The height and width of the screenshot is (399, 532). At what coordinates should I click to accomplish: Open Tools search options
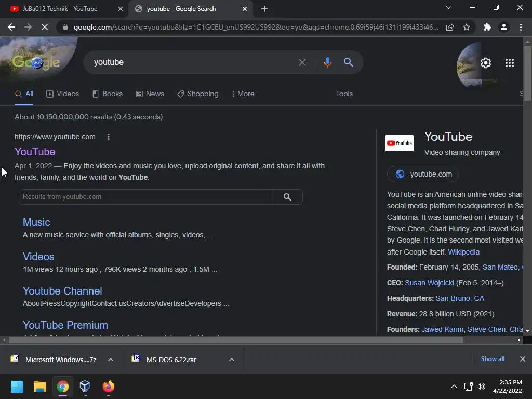coord(344,94)
